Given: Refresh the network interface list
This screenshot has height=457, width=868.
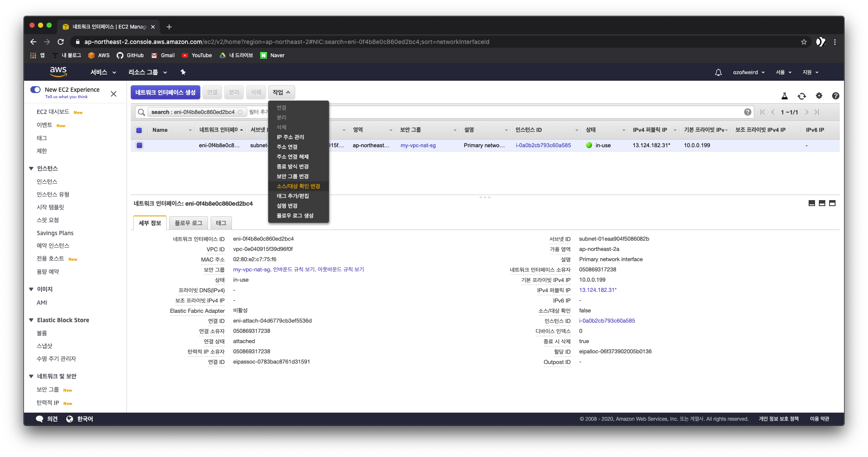Looking at the screenshot, I should pos(802,96).
